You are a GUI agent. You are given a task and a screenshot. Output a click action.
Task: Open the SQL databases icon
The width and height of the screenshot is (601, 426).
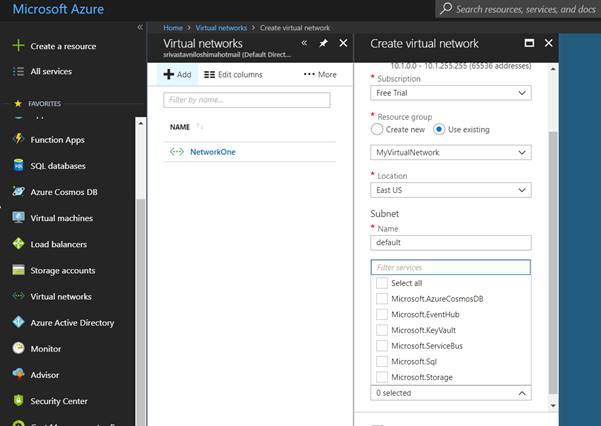pyautogui.click(x=18, y=165)
